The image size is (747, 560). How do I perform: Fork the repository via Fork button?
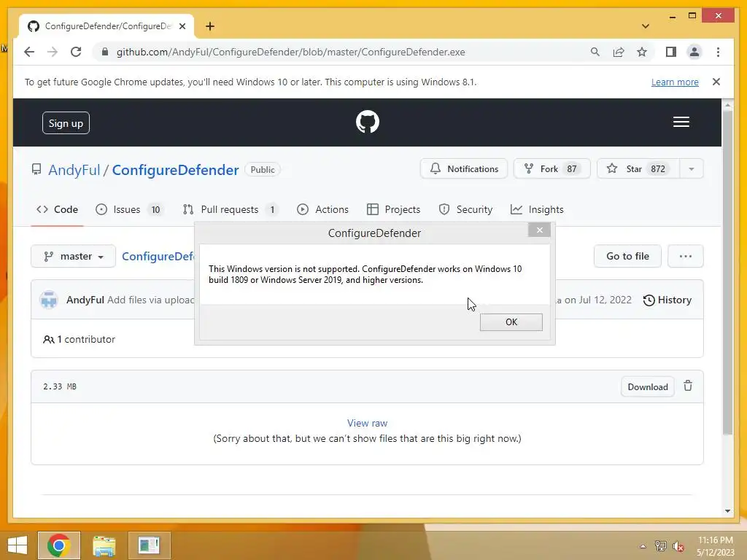[551, 169]
